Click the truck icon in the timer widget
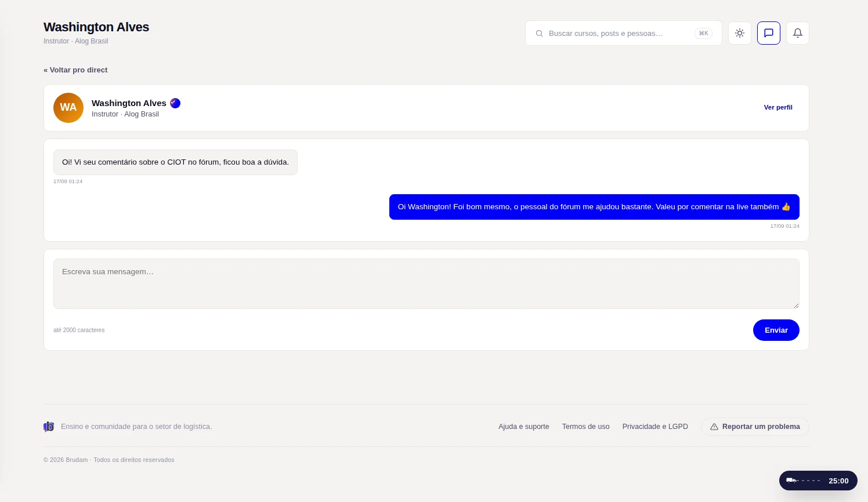This screenshot has height=502, width=868. pyautogui.click(x=791, y=481)
